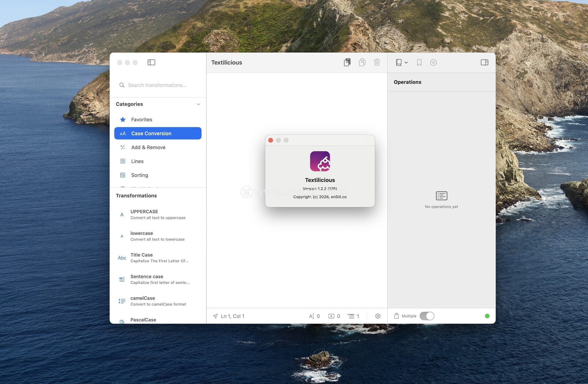The height and width of the screenshot is (384, 588).
Task: Open the Sorting category
Action: tap(140, 175)
